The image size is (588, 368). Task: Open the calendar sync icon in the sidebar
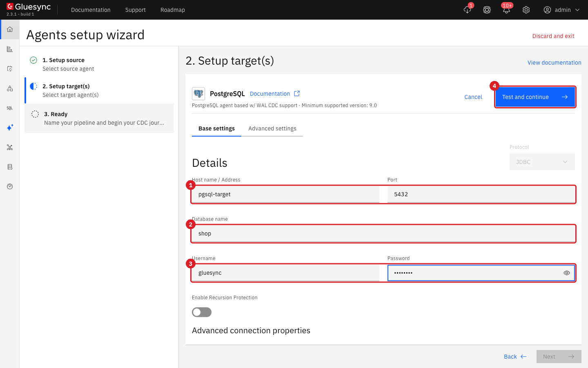(10, 69)
